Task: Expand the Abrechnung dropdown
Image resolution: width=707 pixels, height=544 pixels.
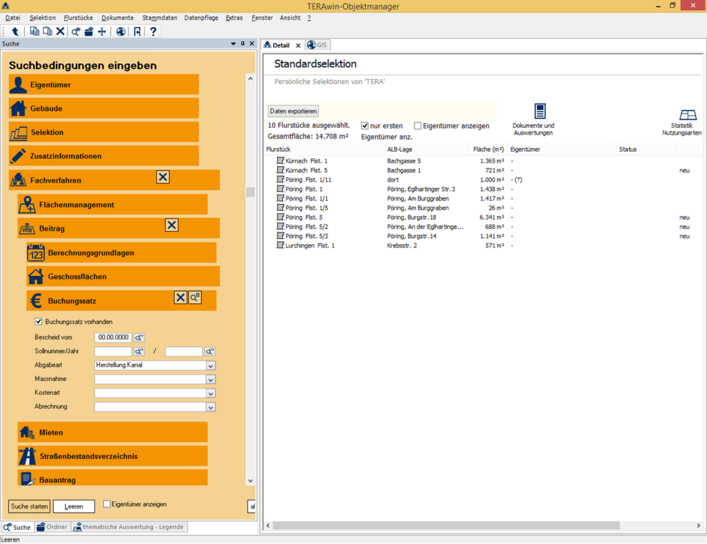Action: (210, 408)
